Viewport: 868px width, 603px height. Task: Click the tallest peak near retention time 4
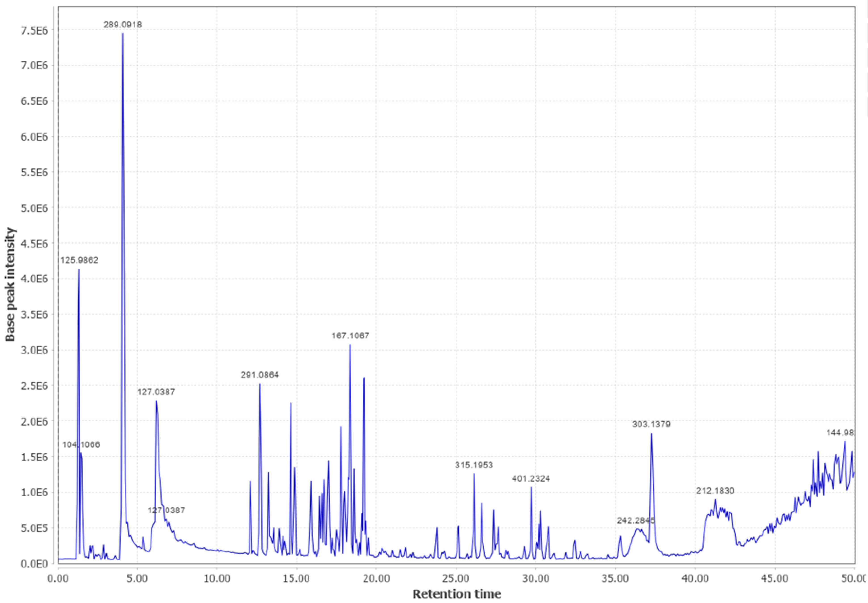point(122,34)
